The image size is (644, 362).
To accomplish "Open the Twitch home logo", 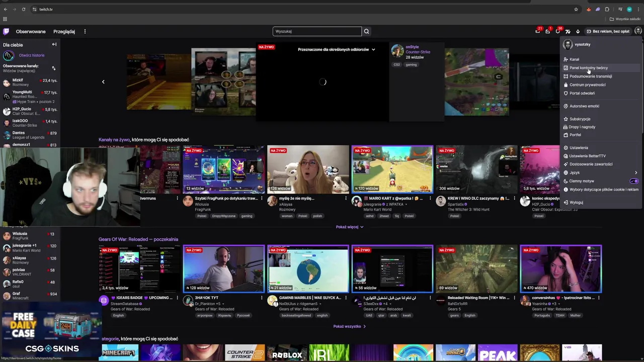I will click(x=6, y=31).
